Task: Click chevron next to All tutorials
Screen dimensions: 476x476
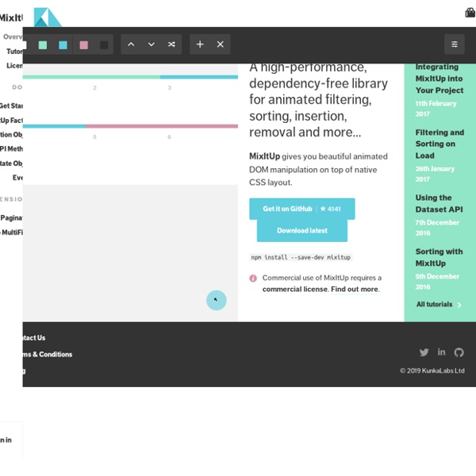Action: point(459,305)
